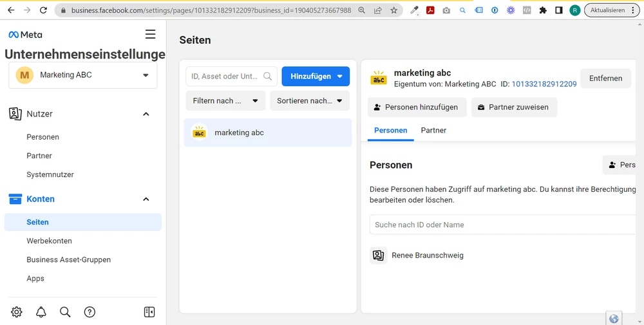Select Seiten in the sidebar

(x=83, y=222)
